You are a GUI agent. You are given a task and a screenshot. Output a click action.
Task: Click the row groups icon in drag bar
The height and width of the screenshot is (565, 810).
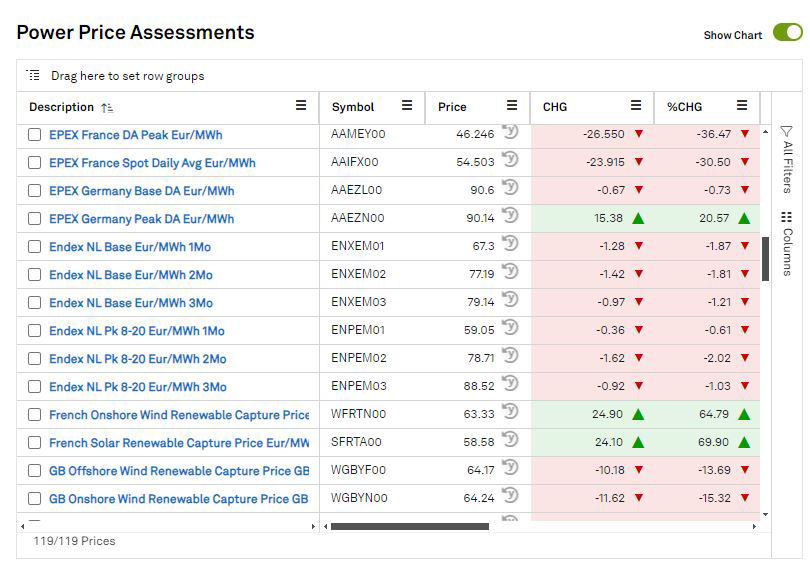point(33,76)
